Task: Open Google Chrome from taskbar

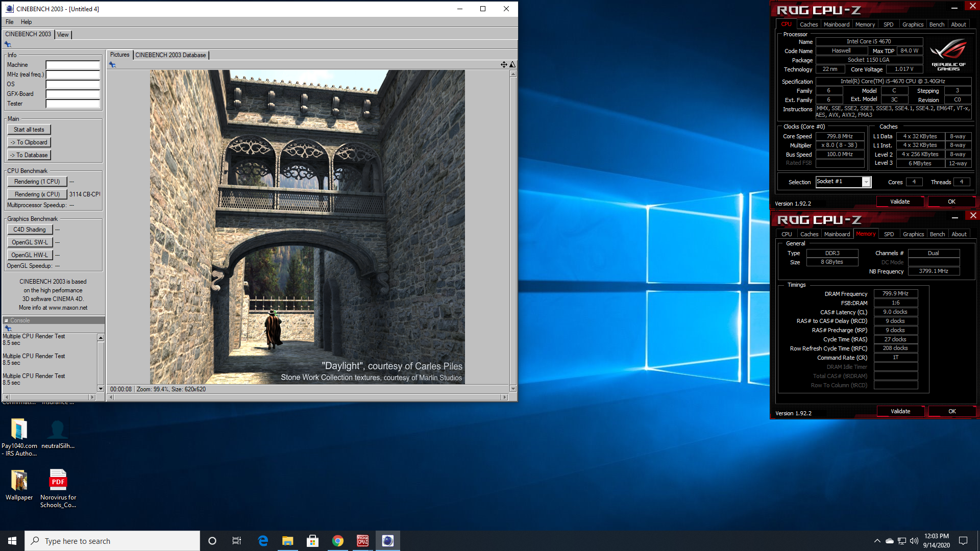Action: click(x=337, y=541)
